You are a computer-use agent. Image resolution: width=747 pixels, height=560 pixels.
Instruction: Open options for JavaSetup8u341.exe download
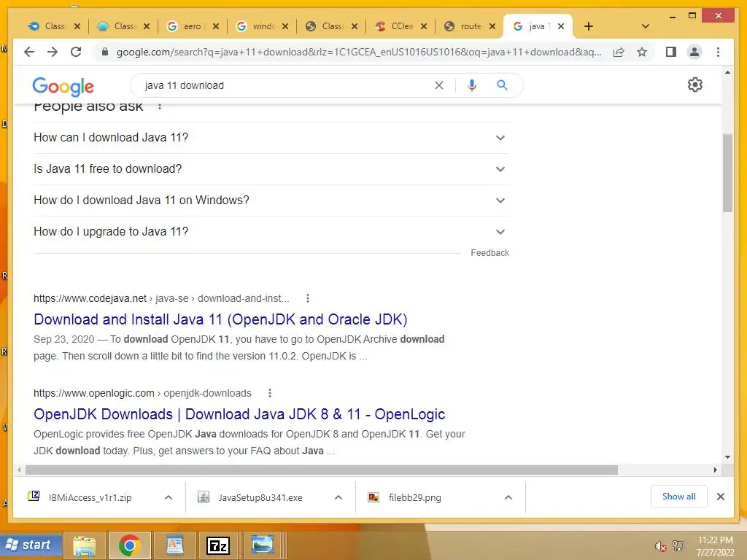coord(338,497)
